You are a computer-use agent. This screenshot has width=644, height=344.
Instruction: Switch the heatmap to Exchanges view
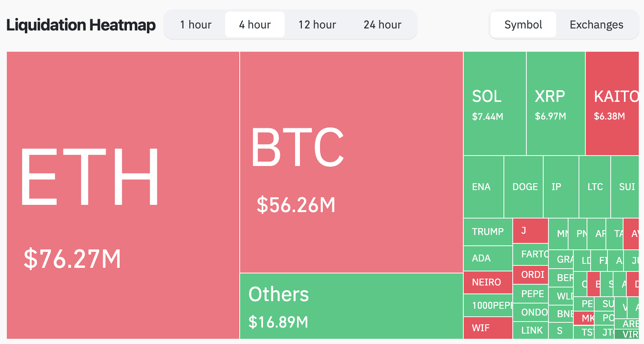pos(596,25)
